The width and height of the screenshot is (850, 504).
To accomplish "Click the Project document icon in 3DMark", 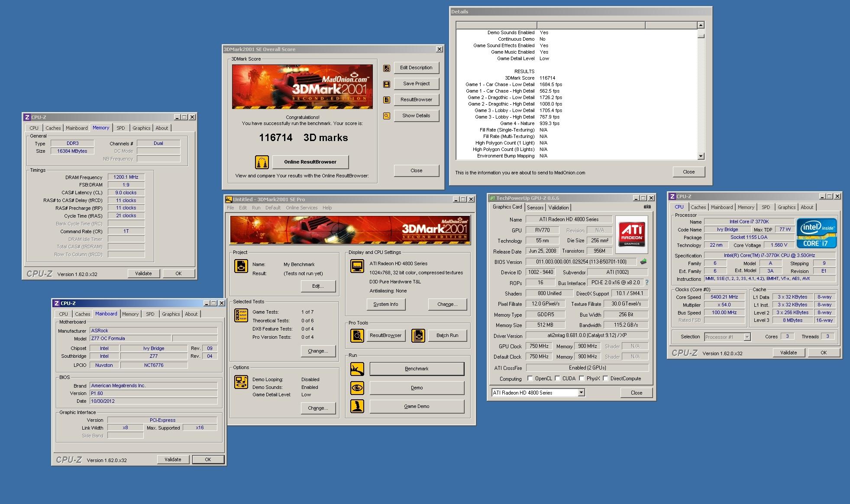I will tap(241, 266).
